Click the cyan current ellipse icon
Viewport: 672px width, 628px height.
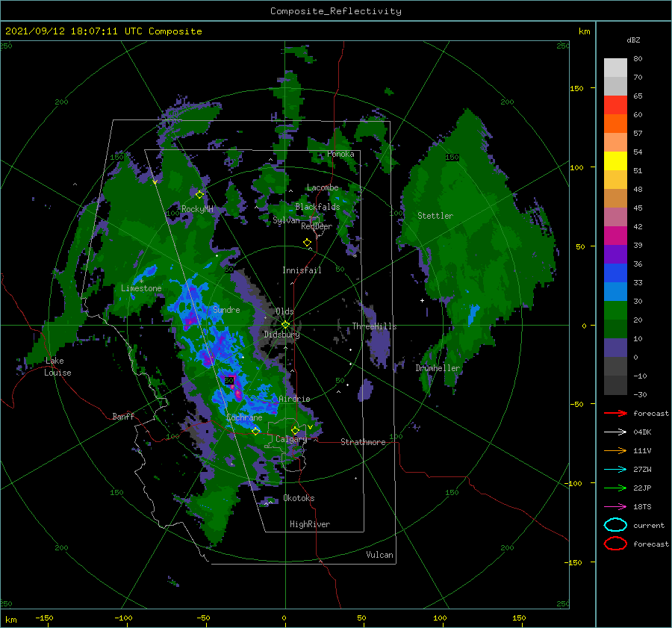pos(615,525)
